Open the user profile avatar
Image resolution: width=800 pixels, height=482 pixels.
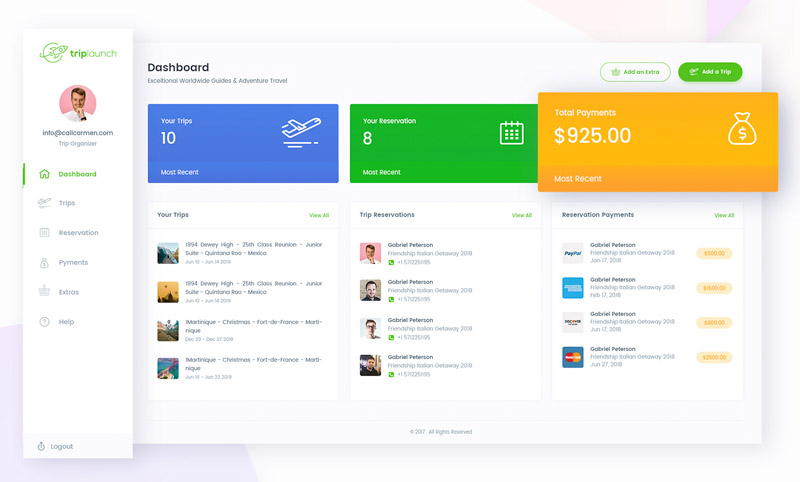tap(78, 104)
